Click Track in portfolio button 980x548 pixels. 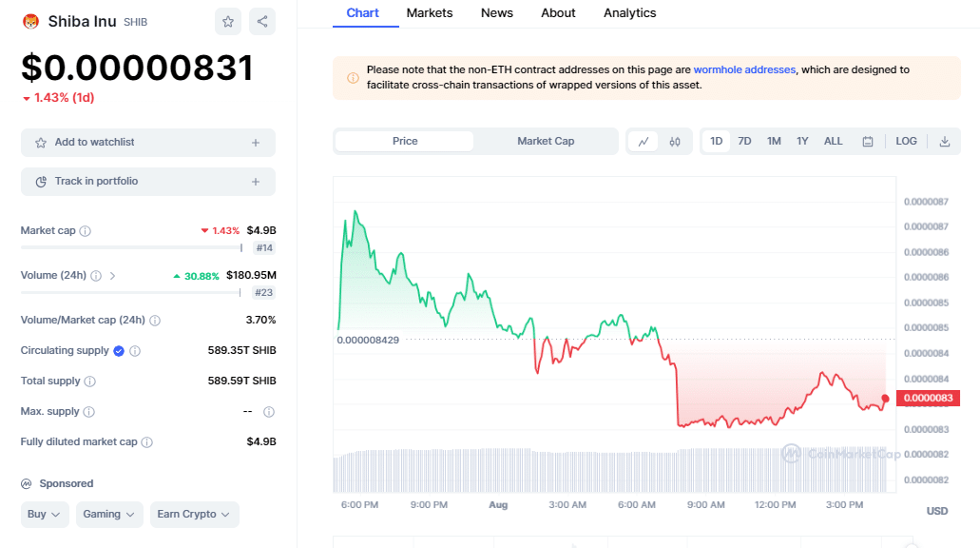click(x=148, y=182)
